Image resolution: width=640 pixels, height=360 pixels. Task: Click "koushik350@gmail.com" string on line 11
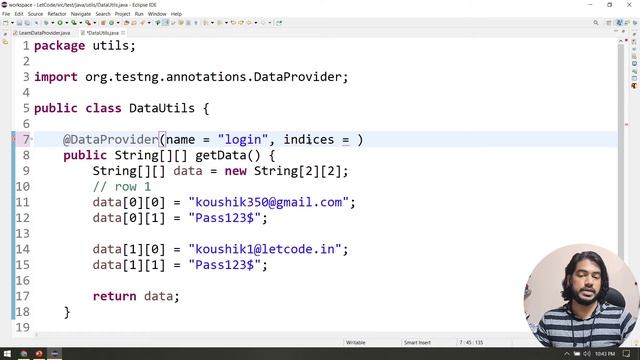tap(268, 202)
